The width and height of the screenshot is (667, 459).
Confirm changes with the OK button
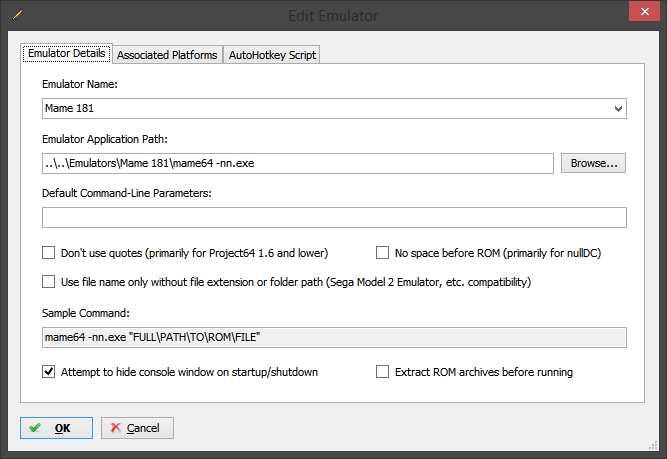click(x=56, y=428)
